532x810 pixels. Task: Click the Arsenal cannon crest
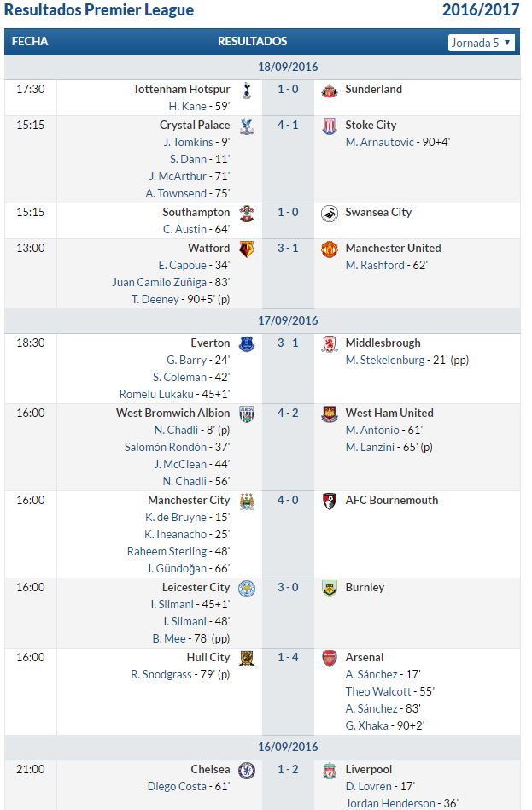tap(330, 659)
